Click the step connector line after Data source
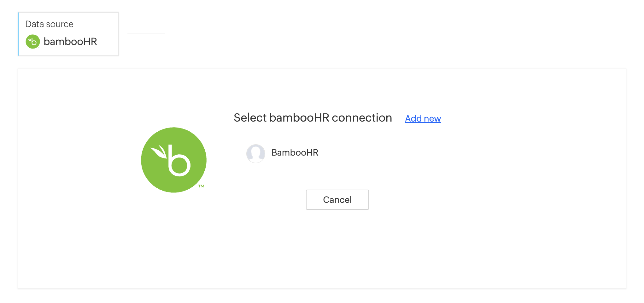 pyautogui.click(x=146, y=33)
